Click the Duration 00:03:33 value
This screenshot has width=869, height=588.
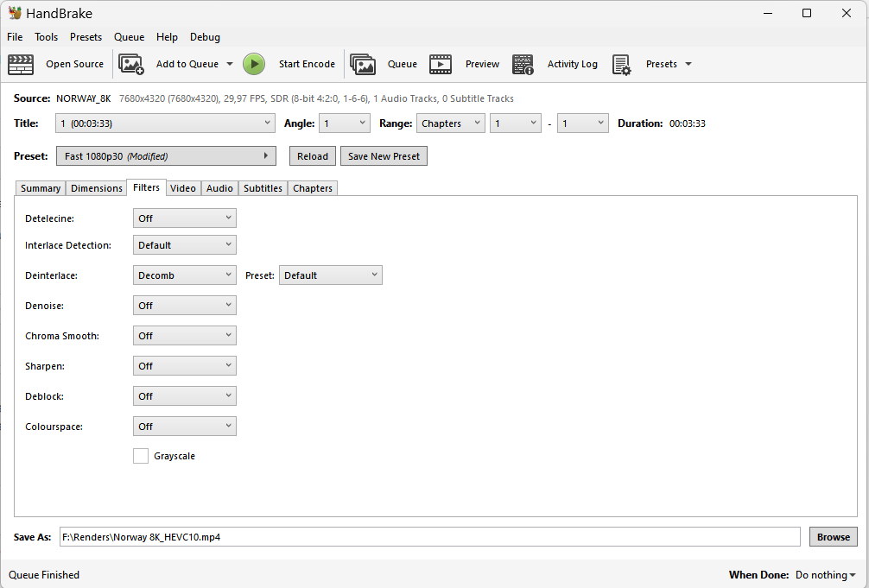tap(688, 123)
